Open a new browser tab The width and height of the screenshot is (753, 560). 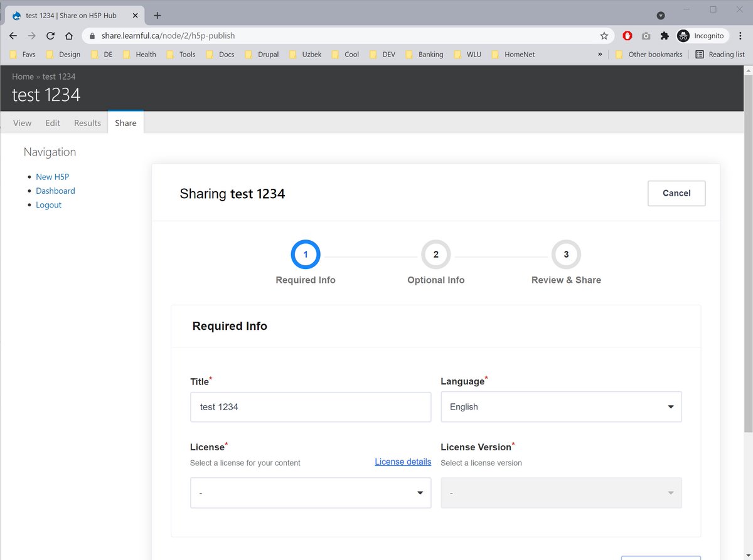[x=158, y=15]
